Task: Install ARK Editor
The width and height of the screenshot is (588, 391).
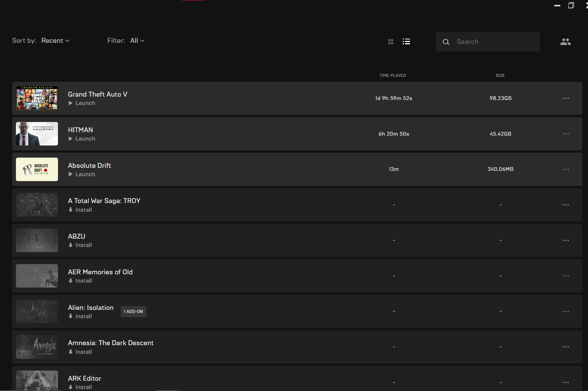Action: pyautogui.click(x=80, y=387)
